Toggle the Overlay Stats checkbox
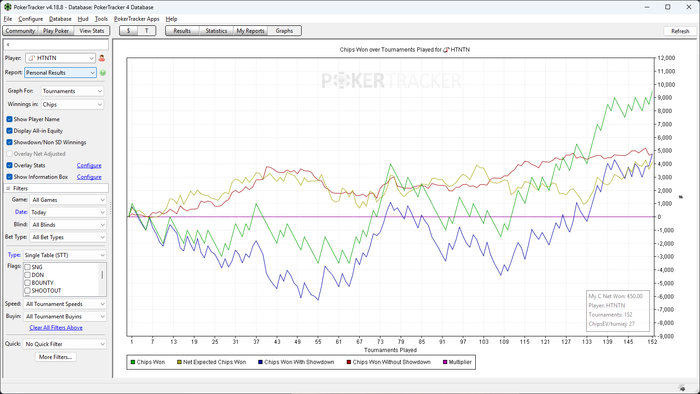The width and height of the screenshot is (700, 394). 9,165
